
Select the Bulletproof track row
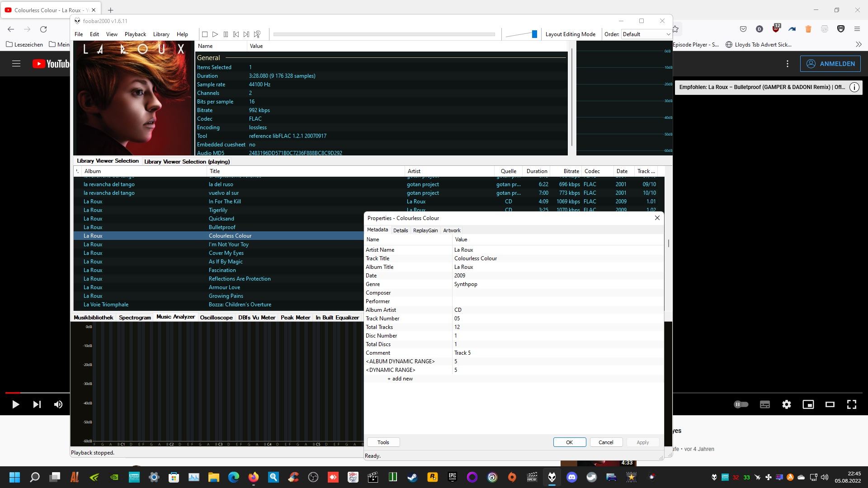coord(219,227)
